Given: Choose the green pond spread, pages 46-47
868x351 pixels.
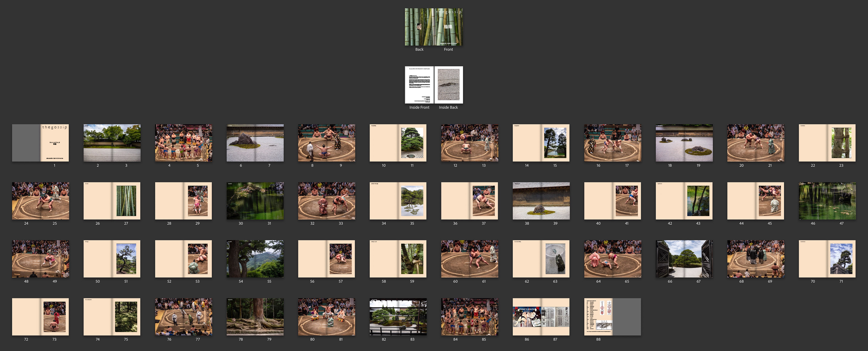Looking at the screenshot, I should [827, 201].
